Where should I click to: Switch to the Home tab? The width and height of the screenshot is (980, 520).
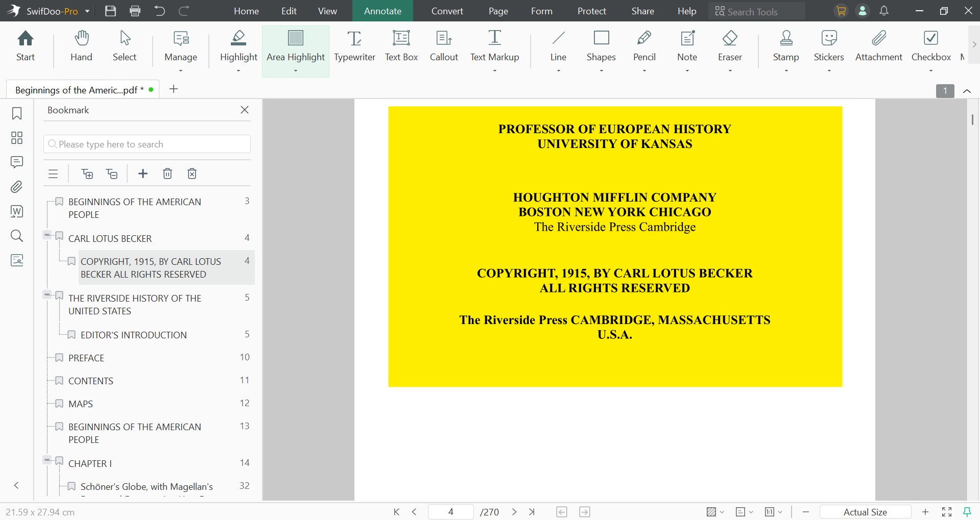point(246,11)
